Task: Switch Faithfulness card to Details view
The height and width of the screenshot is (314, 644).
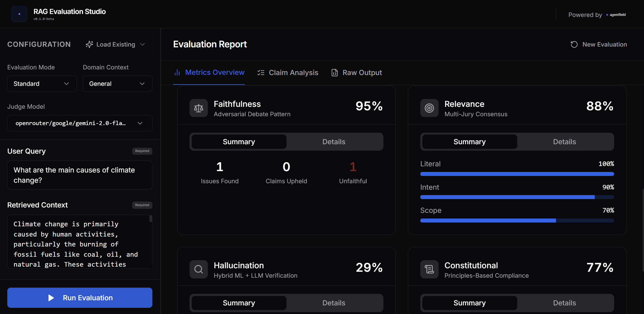Action: [334, 142]
